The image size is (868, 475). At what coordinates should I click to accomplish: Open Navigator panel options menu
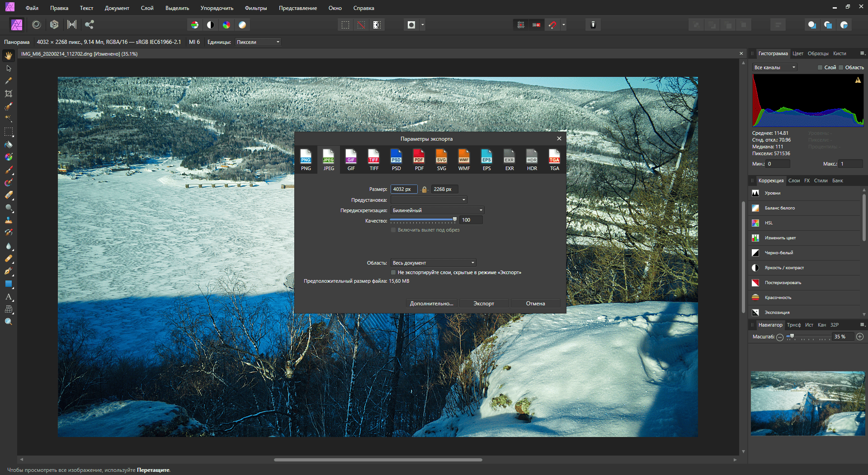tap(862, 325)
